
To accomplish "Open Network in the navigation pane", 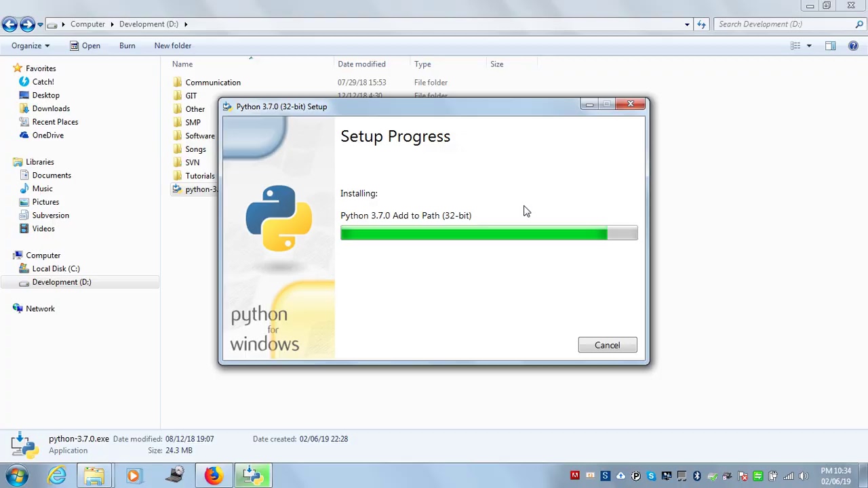I will (40, 308).
